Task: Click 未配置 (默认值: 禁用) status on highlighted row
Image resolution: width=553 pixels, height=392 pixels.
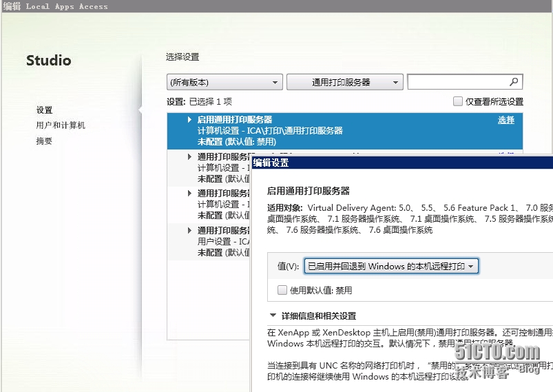Action: (x=237, y=142)
